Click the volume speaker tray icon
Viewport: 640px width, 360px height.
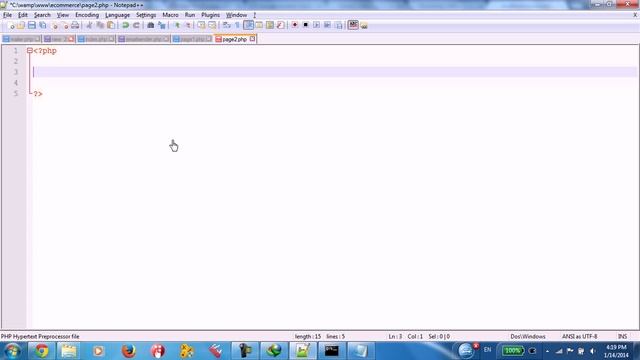point(592,351)
